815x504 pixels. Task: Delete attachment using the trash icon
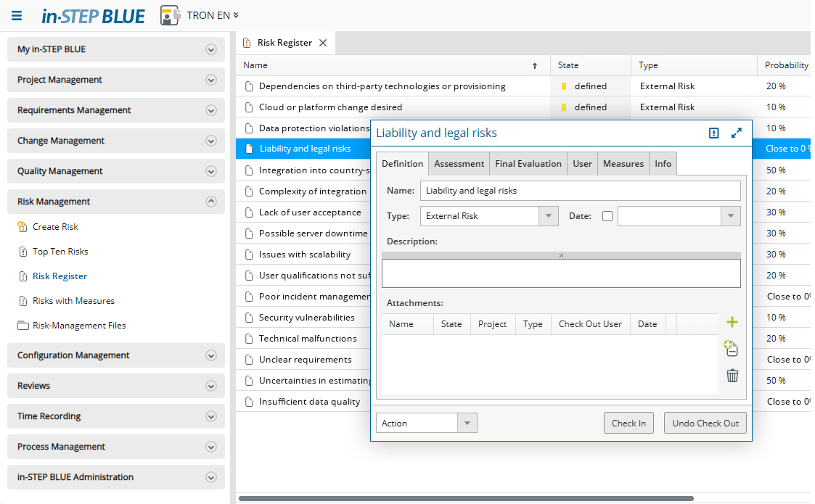(x=732, y=376)
